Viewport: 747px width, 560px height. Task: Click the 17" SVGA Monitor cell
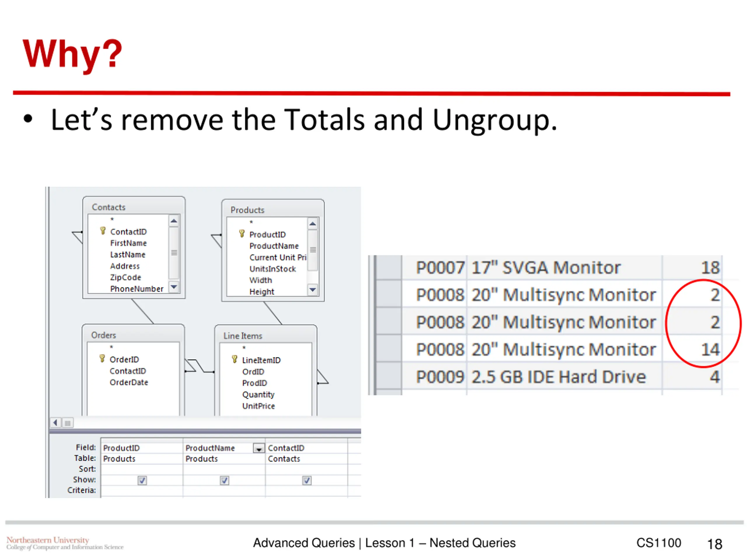(x=565, y=268)
